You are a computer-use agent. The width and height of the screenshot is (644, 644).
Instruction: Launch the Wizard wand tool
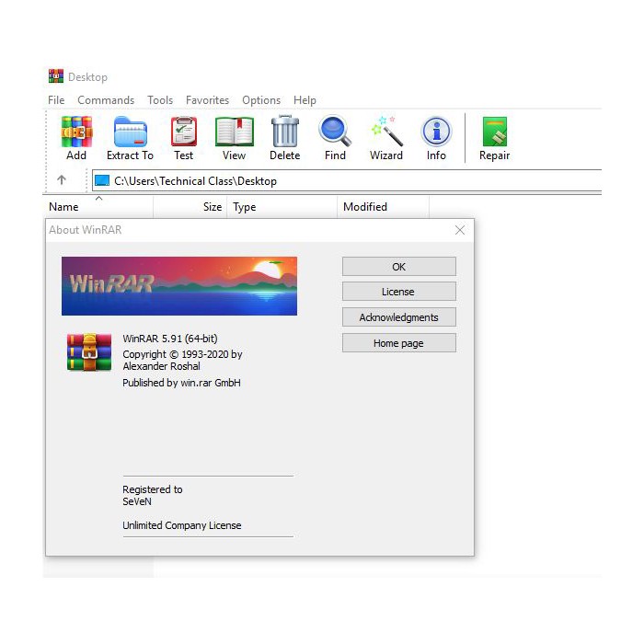(386, 138)
